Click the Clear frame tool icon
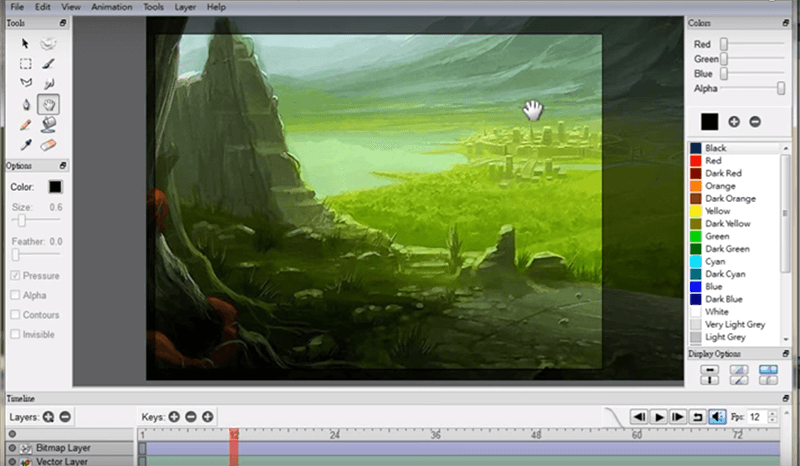 48,44
